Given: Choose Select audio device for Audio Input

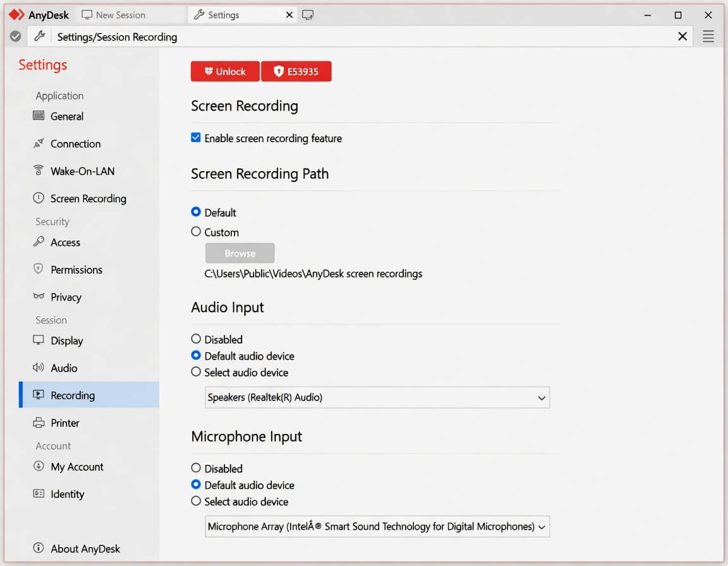Looking at the screenshot, I should tap(196, 371).
